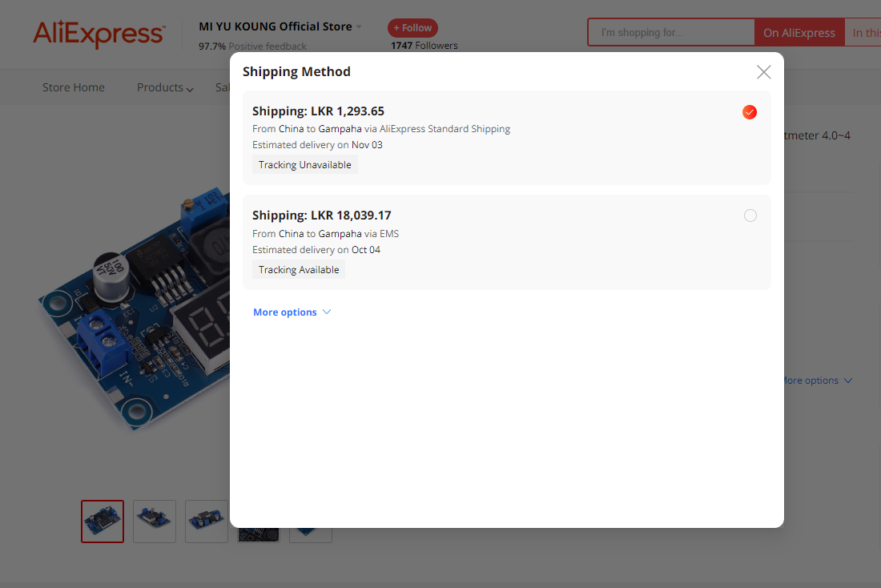Click Shipping: LKR 18,039.17 heading
881x588 pixels.
coord(321,215)
